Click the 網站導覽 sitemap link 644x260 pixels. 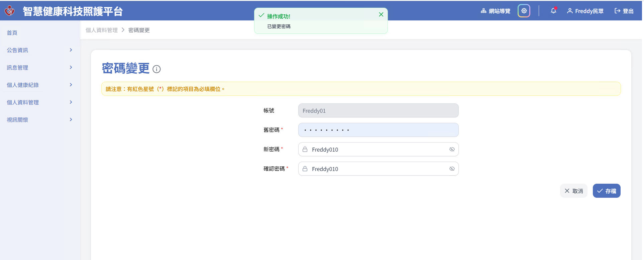pyautogui.click(x=496, y=11)
